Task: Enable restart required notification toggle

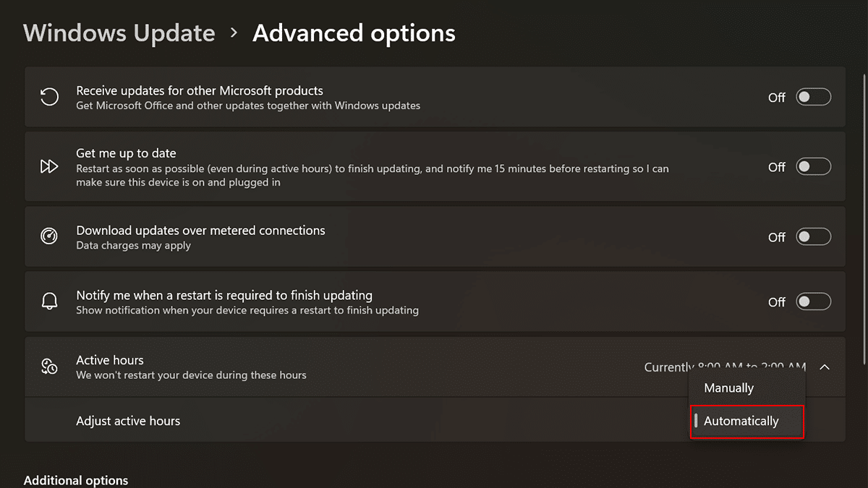Action: [813, 301]
